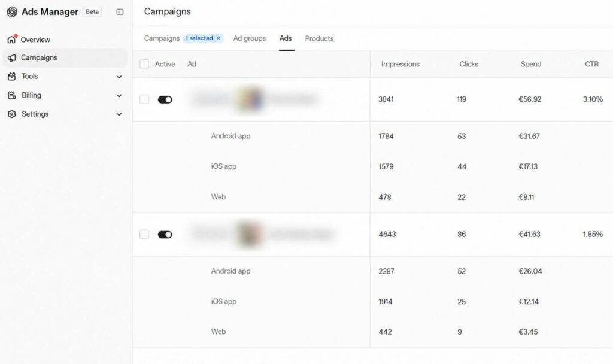Click the Billing receipt icon

coord(12,95)
